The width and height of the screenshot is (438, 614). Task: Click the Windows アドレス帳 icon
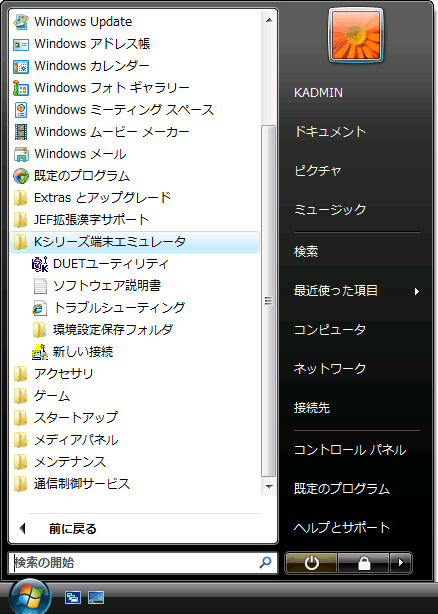pos(21,44)
